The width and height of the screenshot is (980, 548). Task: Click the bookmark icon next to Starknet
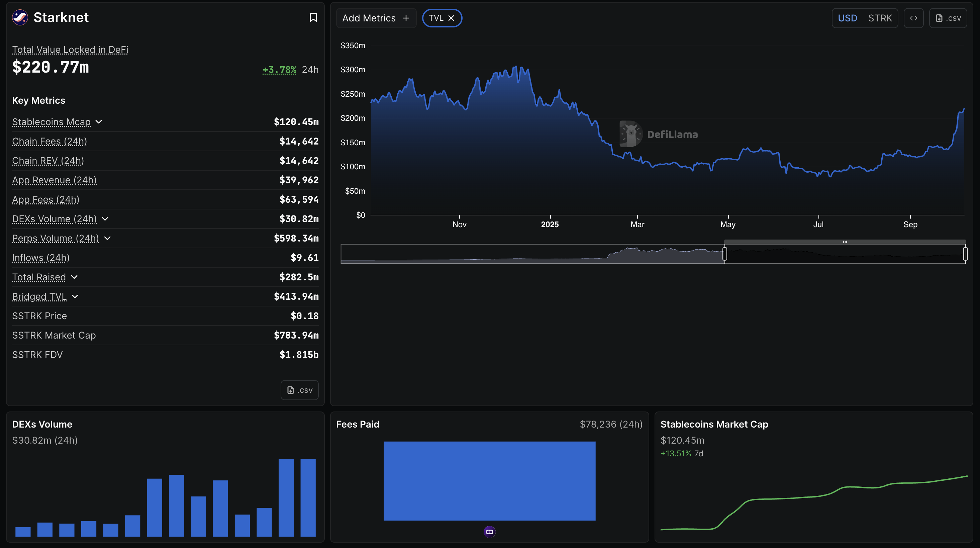[x=313, y=17]
